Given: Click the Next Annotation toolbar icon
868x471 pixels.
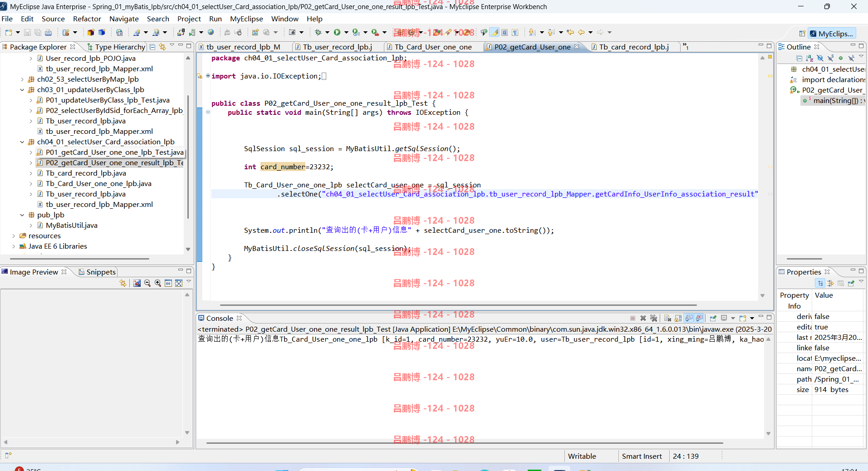Looking at the screenshot, I should [x=532, y=33].
